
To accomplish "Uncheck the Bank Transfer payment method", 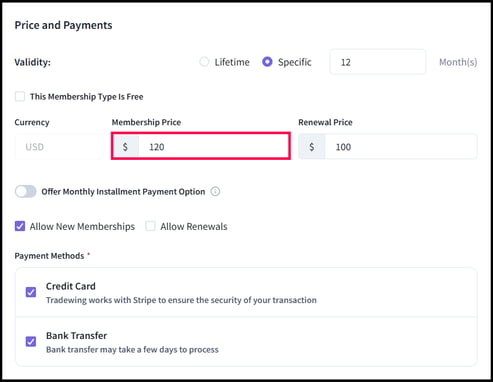I will click(31, 342).
